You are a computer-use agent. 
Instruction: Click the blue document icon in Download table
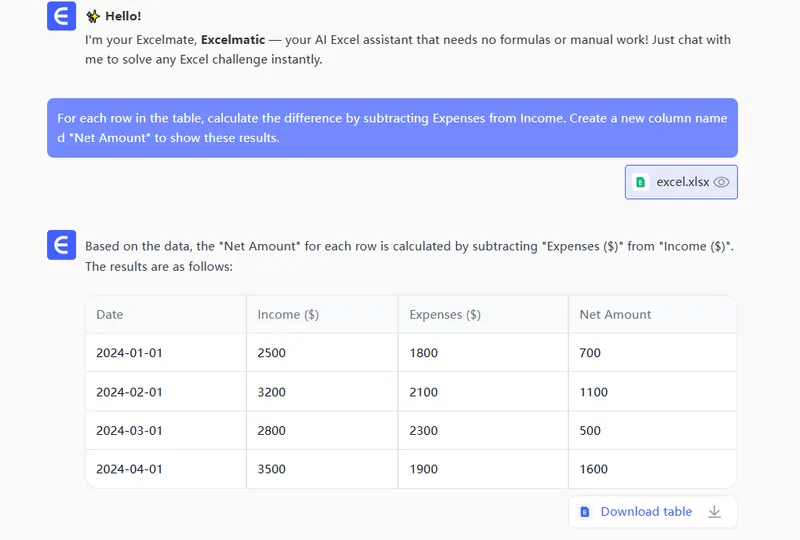click(x=585, y=511)
